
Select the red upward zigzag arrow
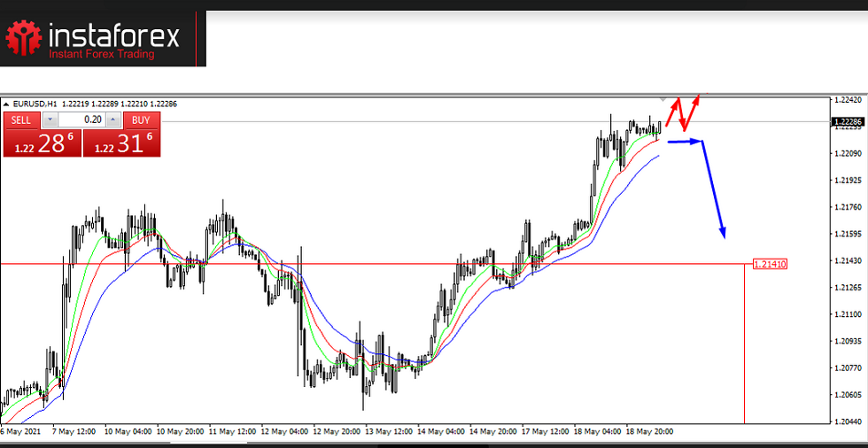pyautogui.click(x=682, y=112)
